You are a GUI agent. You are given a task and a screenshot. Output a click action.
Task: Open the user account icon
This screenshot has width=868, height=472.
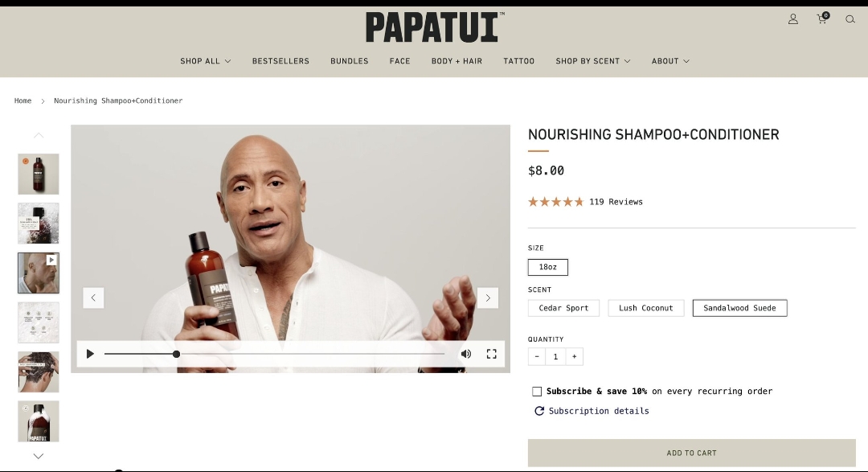click(792, 19)
